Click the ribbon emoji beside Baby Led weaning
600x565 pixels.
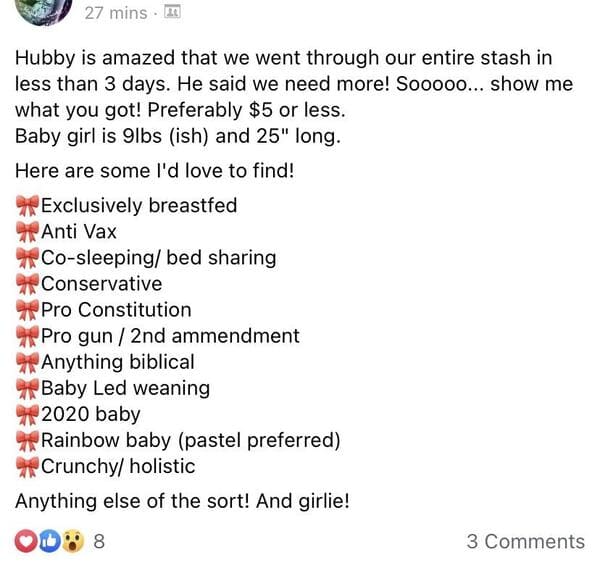pos(28,388)
